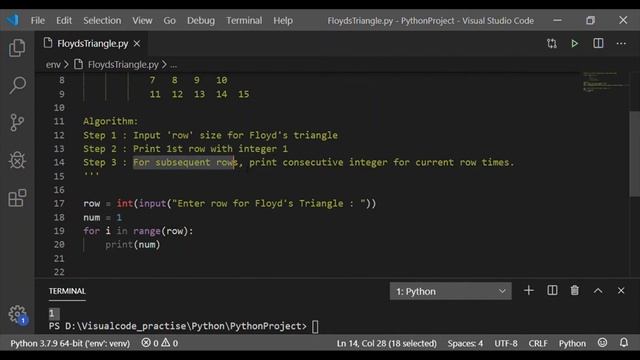
Task: Select the FloydsTriangle.py editor tab
Action: [92, 43]
